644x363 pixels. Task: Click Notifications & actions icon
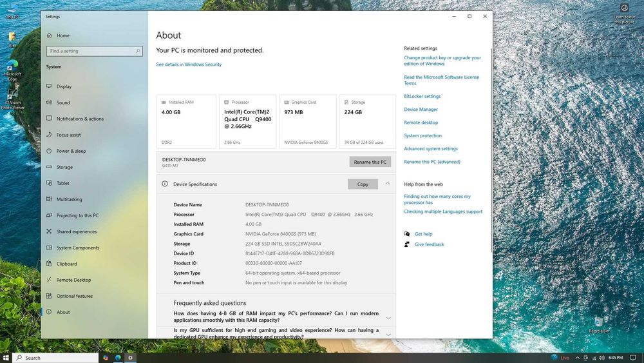(x=49, y=119)
